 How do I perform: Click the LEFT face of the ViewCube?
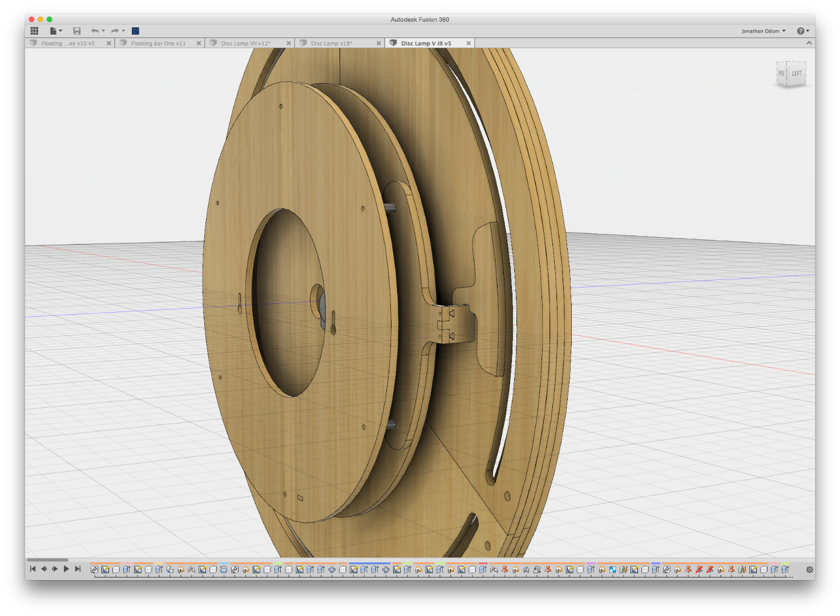pyautogui.click(x=797, y=74)
